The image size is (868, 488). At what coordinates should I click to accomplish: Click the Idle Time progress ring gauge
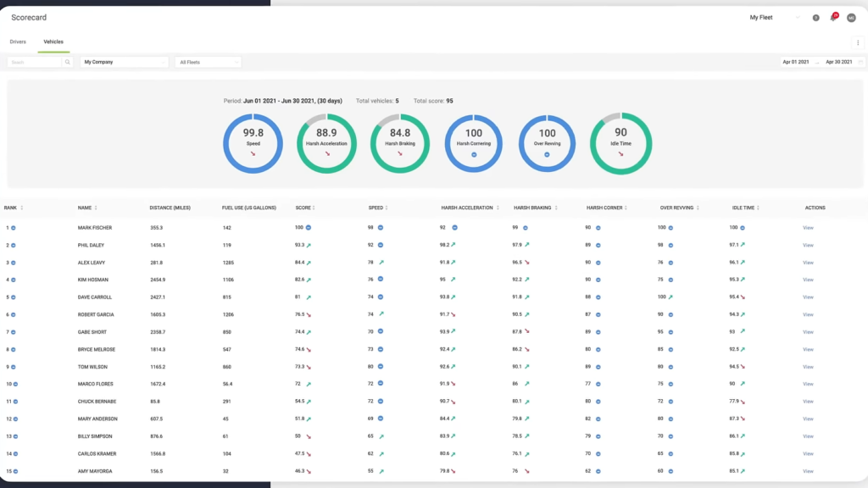[620, 142]
